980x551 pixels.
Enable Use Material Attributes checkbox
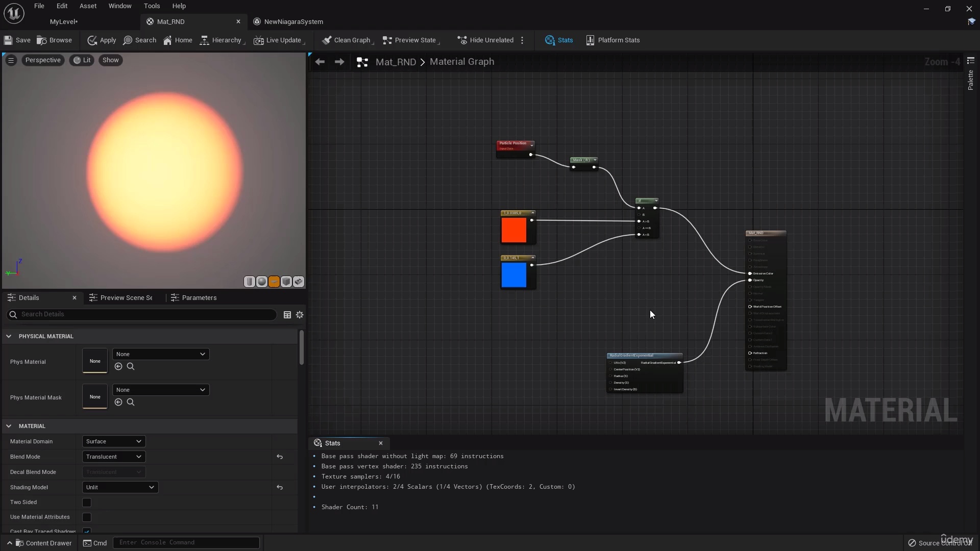[x=86, y=517]
